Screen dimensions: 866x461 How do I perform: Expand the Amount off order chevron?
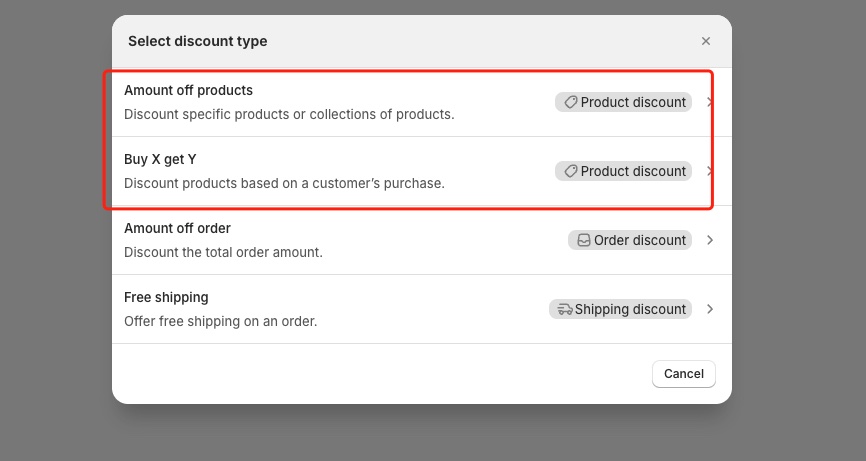(709, 240)
